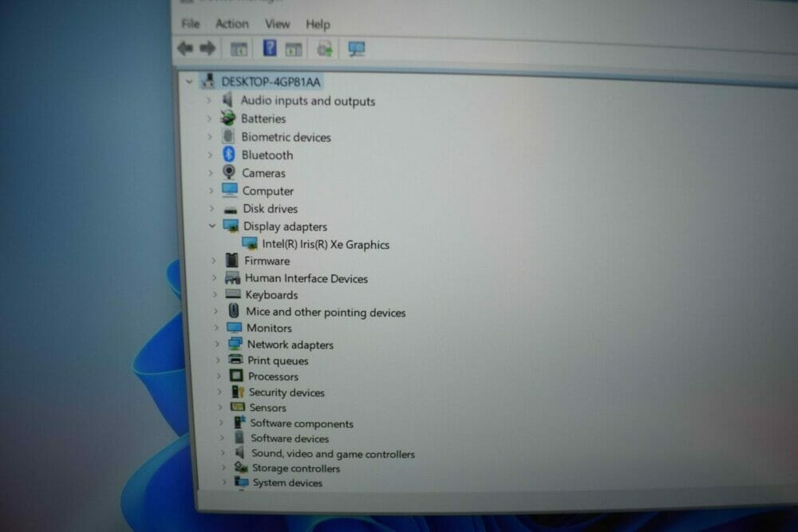
Task: Expand the Network adapters chevron
Action: coord(217,345)
